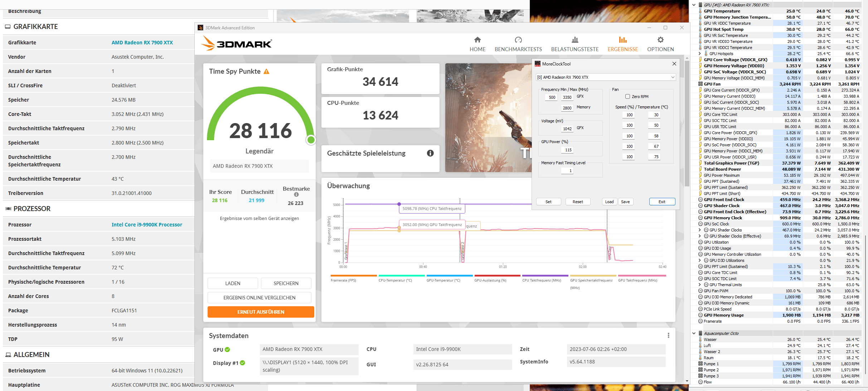Toggle the Zero RPM checkbox

tap(627, 97)
